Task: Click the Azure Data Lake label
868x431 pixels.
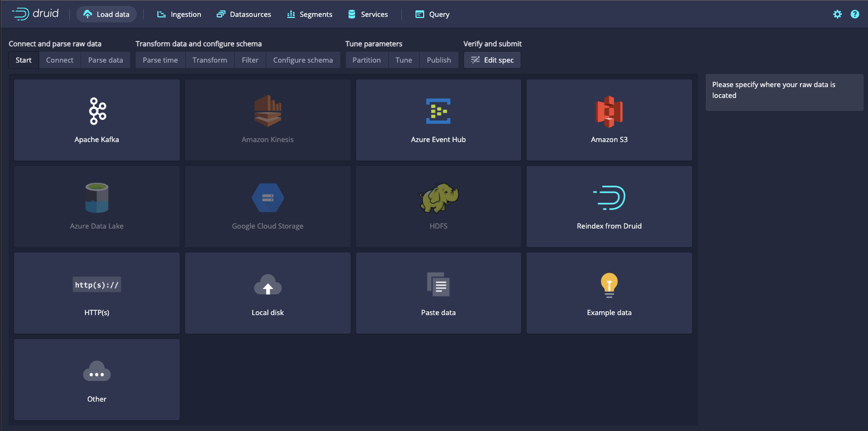Action: point(97,226)
